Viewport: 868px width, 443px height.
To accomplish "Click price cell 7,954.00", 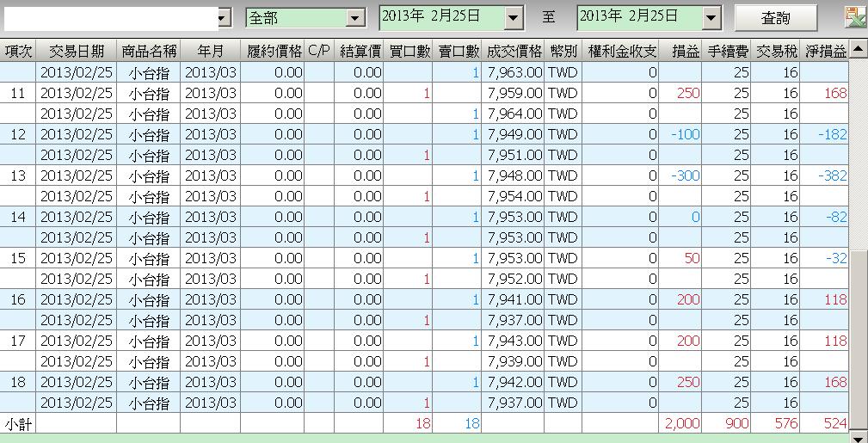I will (514, 196).
